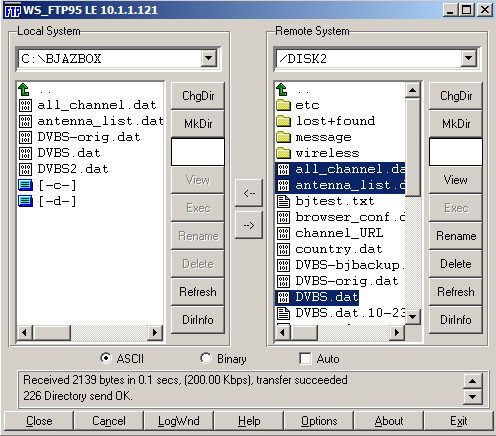Click the [-d-] drive icon
The image size is (496, 436).
[25, 201]
